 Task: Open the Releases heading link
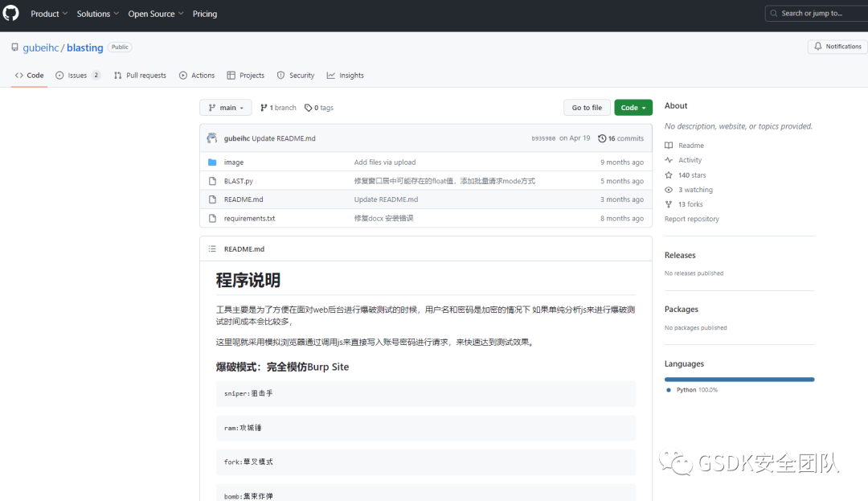click(x=680, y=255)
